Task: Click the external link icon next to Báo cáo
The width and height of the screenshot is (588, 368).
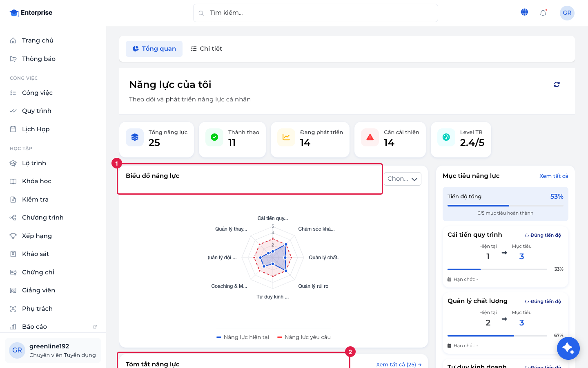Action: click(x=95, y=327)
